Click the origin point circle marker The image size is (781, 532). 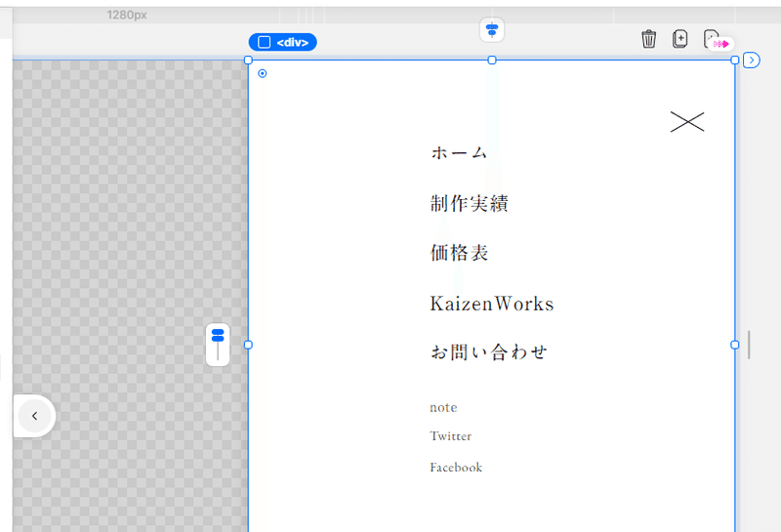[263, 74]
